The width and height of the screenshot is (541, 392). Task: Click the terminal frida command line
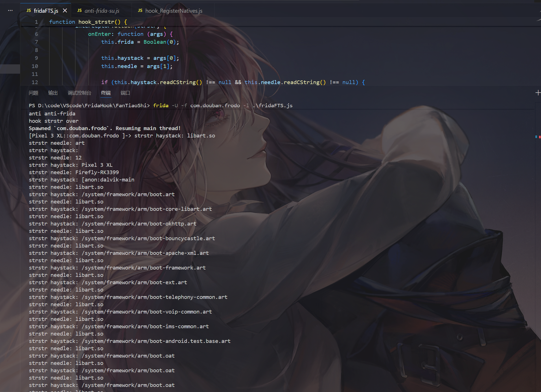(161, 105)
